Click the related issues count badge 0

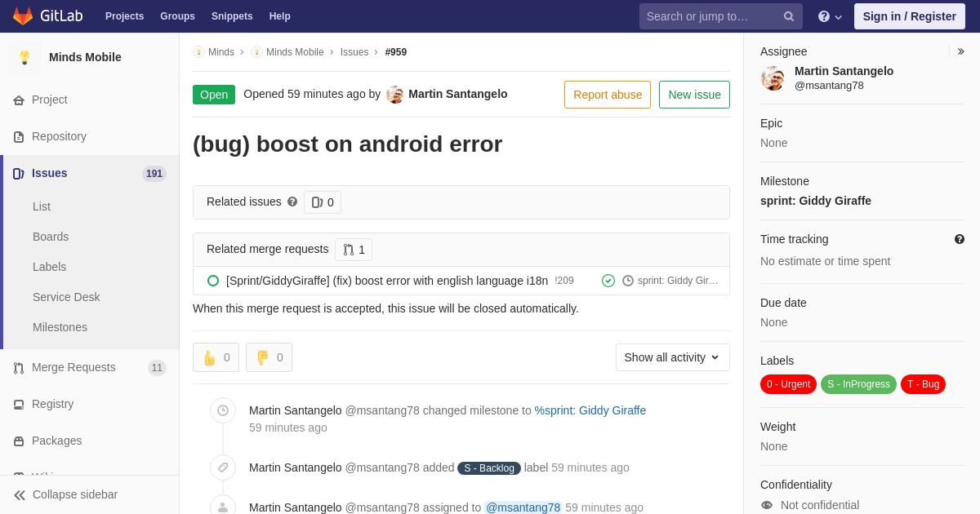323,202
